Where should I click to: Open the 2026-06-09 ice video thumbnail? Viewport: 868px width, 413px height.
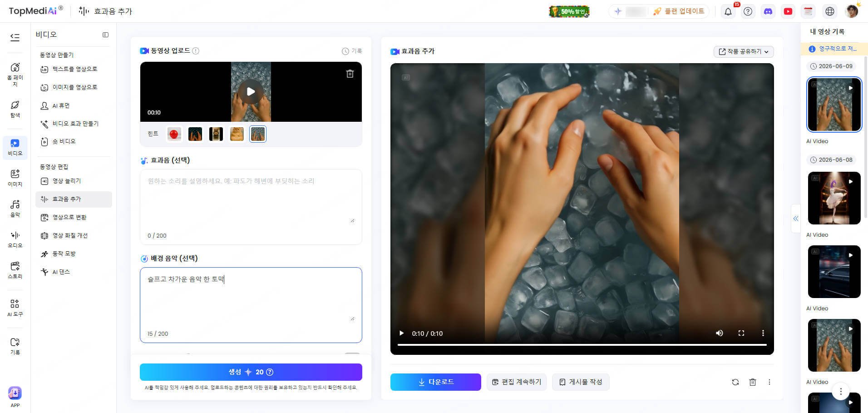[x=834, y=104]
